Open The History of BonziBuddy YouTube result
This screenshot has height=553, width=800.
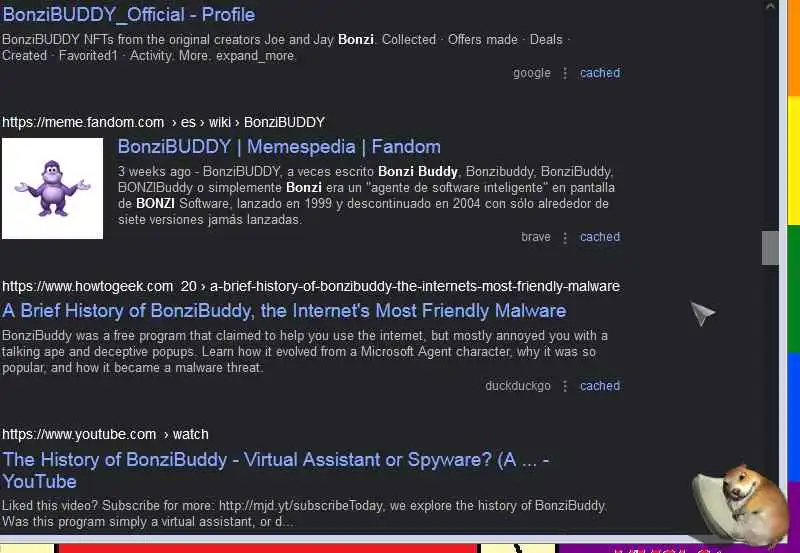click(x=276, y=470)
